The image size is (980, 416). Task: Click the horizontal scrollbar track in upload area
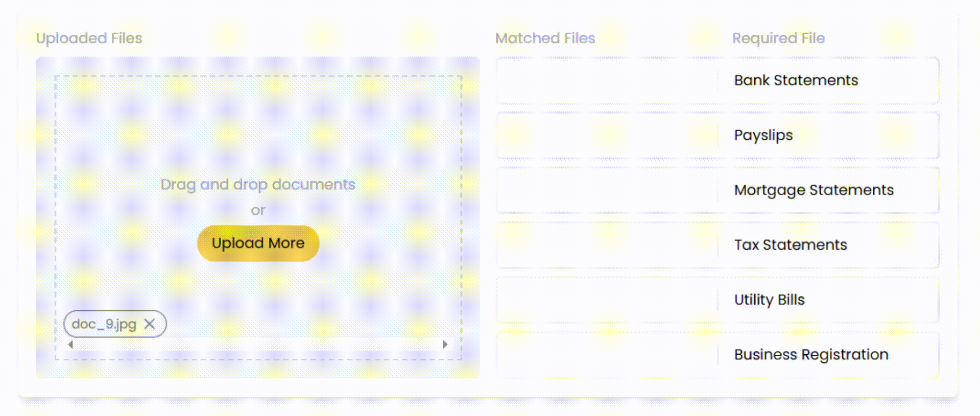[258, 345]
